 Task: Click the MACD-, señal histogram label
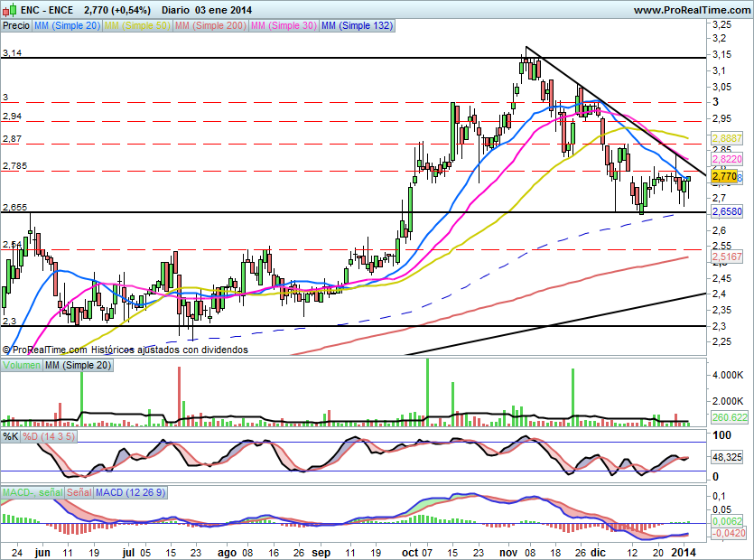[x=31, y=493]
